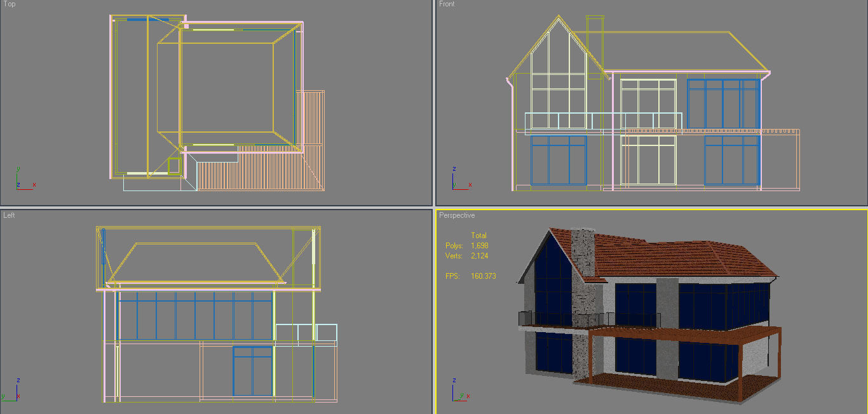This screenshot has width=868, height=414.
Task: Click the Verts count 2,124
Action: 480,256
